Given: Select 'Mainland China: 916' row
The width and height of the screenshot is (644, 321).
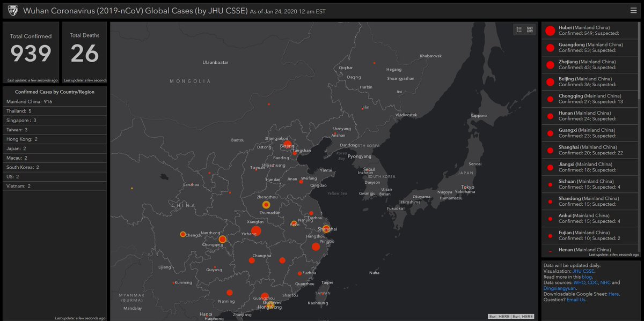Looking at the screenshot, I should pos(55,101).
